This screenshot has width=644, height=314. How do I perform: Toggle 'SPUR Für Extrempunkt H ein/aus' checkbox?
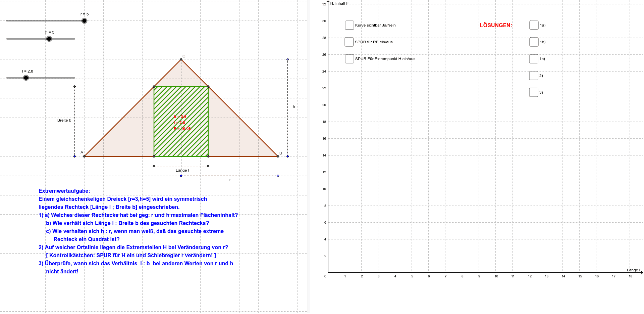tap(349, 59)
